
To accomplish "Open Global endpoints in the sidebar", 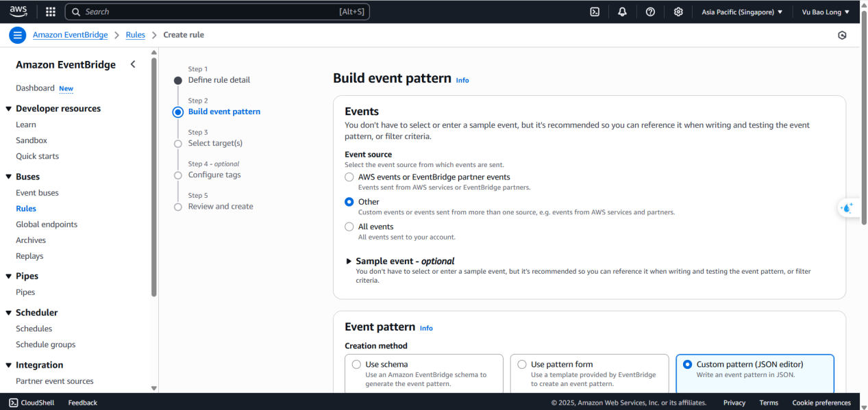I will [x=47, y=225].
